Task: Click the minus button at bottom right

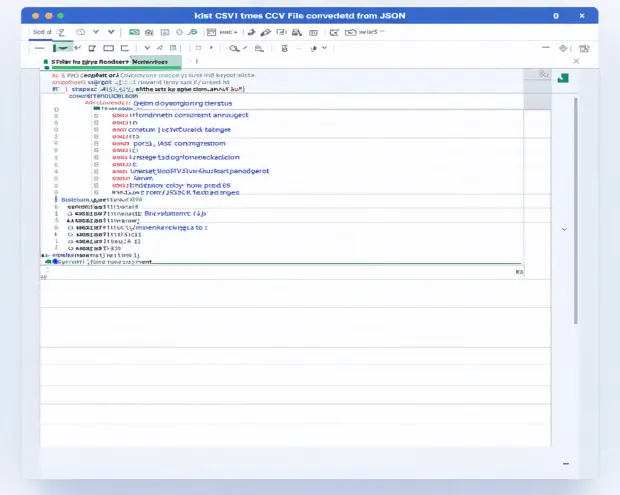Action: click(x=566, y=463)
